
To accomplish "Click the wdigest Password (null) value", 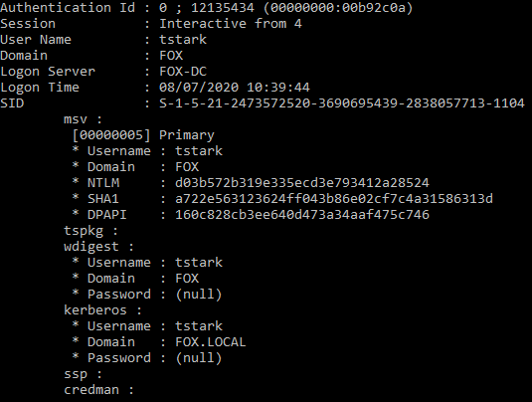I will tap(199, 295).
